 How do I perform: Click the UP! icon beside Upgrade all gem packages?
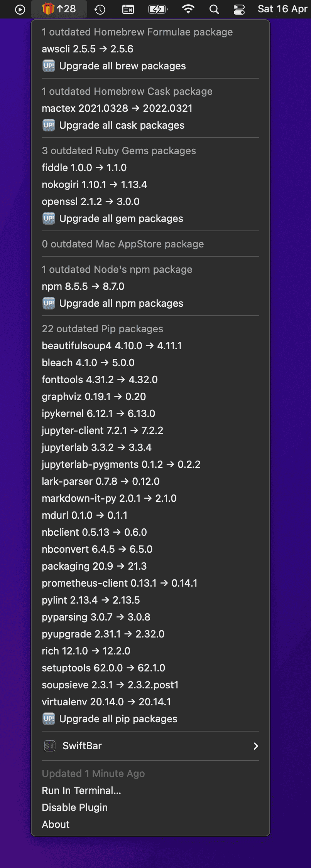coord(49,218)
